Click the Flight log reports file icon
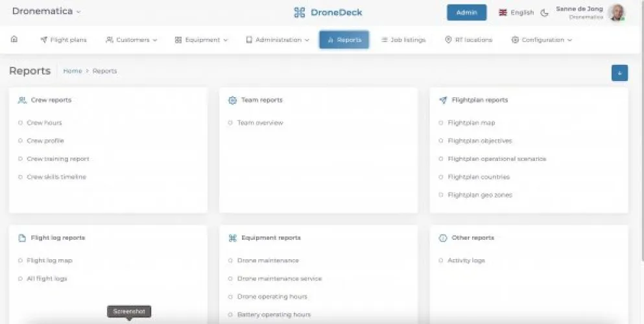Image resolution: width=644 pixels, height=324 pixels. coord(22,238)
